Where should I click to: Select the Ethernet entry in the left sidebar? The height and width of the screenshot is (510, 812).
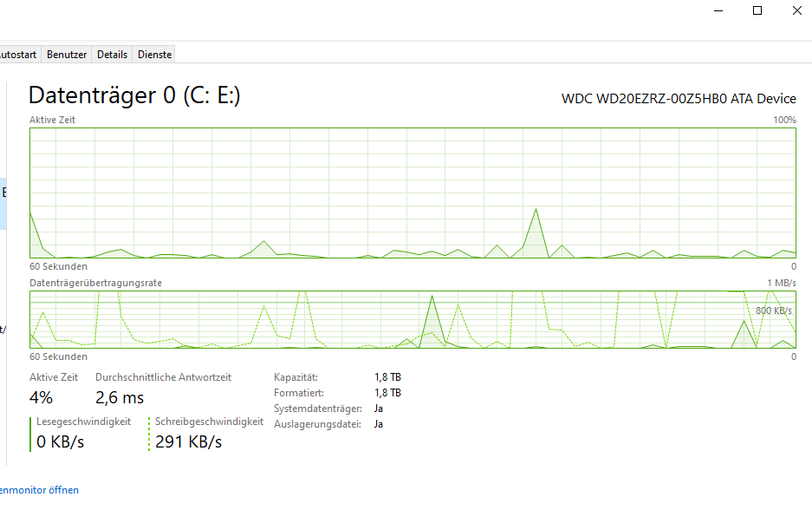point(5,193)
